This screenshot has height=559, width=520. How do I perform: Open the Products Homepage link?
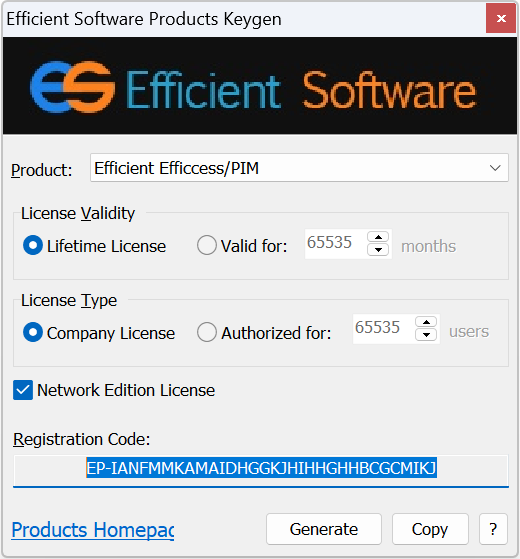point(93,530)
